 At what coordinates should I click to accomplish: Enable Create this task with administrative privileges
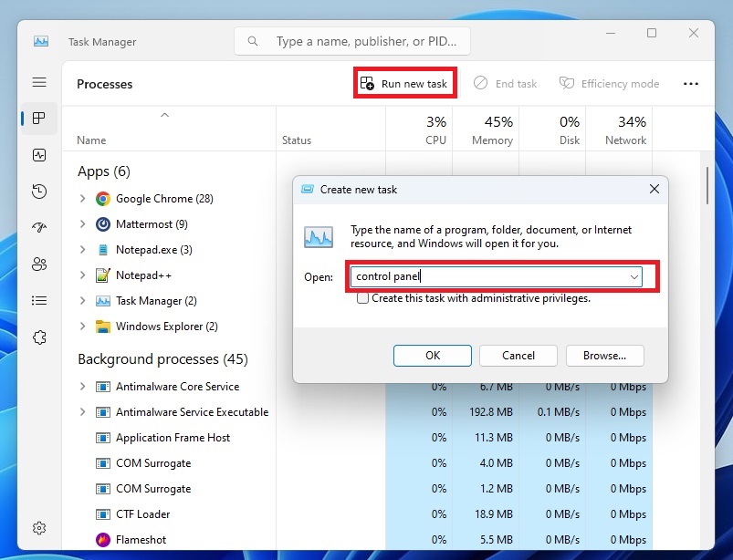363,298
